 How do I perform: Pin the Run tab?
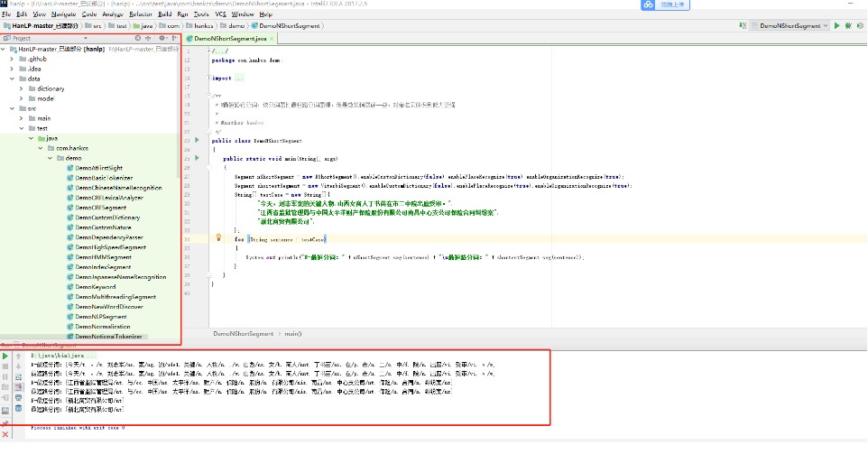click(x=5, y=423)
